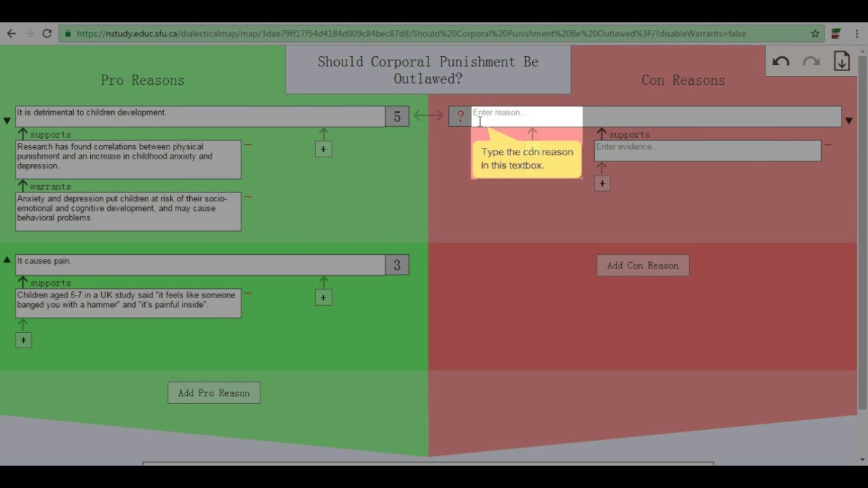Add evidence plus beside detrimental reason
The width and height of the screenshot is (868, 488).
(323, 149)
